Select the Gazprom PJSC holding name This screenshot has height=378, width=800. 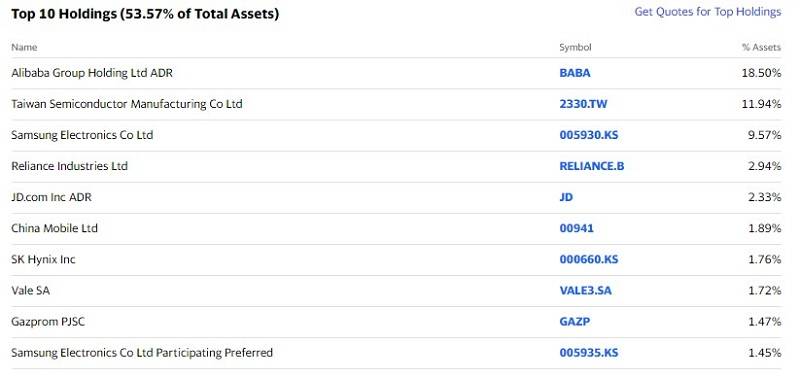48,321
